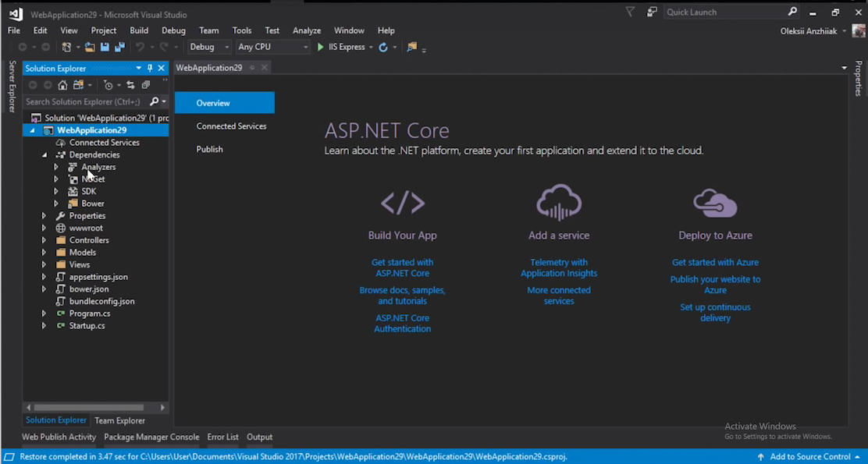Click the notifications flag icon in title bar
Screen dimensions: 868x464
click(630, 12)
